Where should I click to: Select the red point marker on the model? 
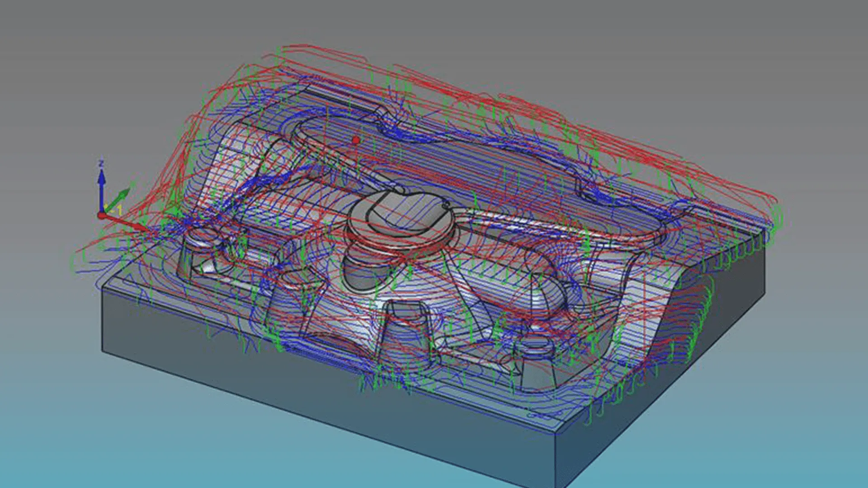click(x=357, y=141)
